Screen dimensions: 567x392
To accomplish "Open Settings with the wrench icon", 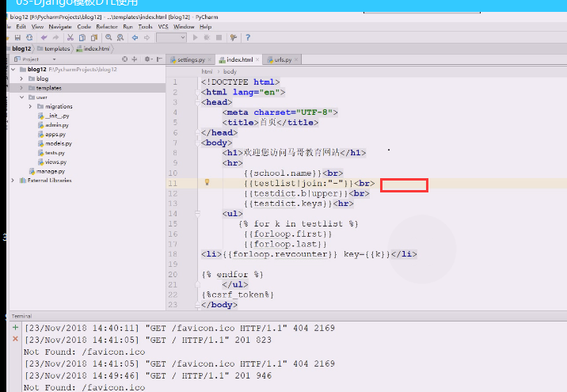I will 234,37.
